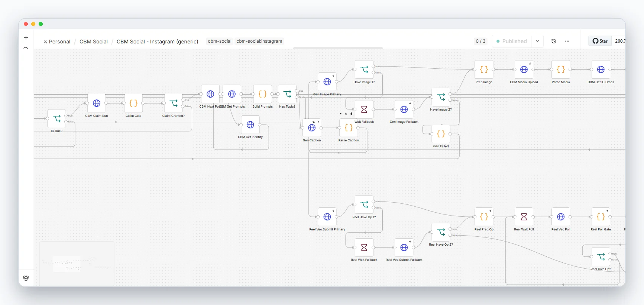
Task: Click the Reel Wait Fallback node
Action: pyautogui.click(x=364, y=247)
